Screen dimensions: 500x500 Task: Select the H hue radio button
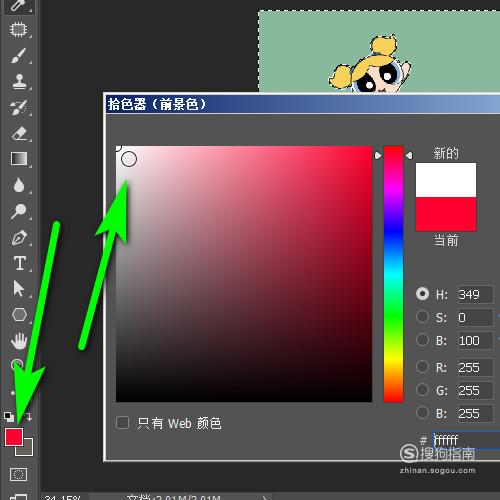point(422,294)
